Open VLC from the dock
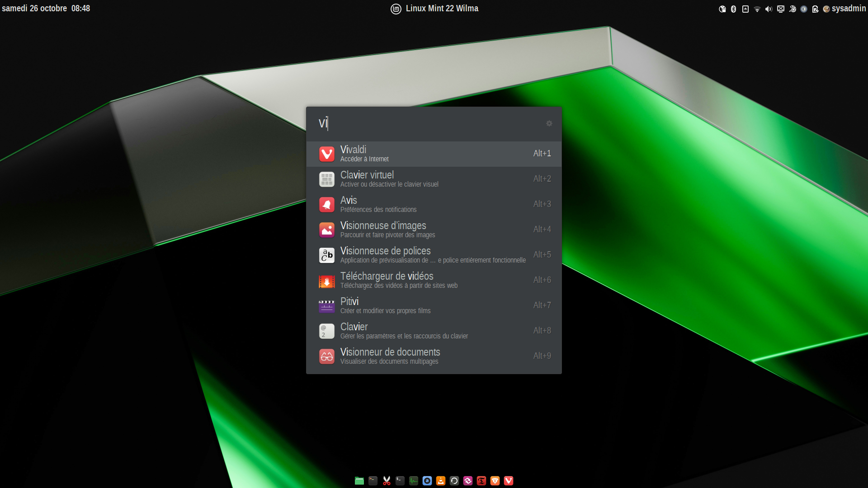 [441, 481]
